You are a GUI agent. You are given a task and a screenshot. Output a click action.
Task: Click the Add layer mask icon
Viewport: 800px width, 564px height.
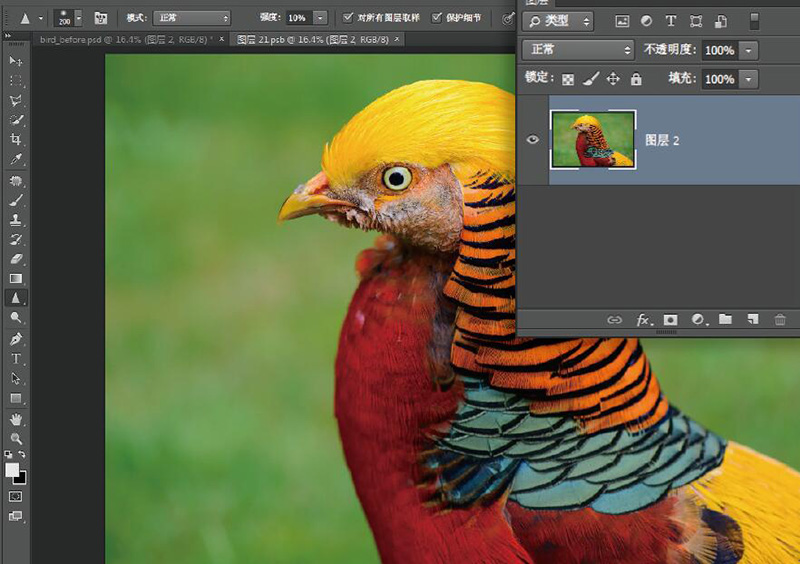671,320
